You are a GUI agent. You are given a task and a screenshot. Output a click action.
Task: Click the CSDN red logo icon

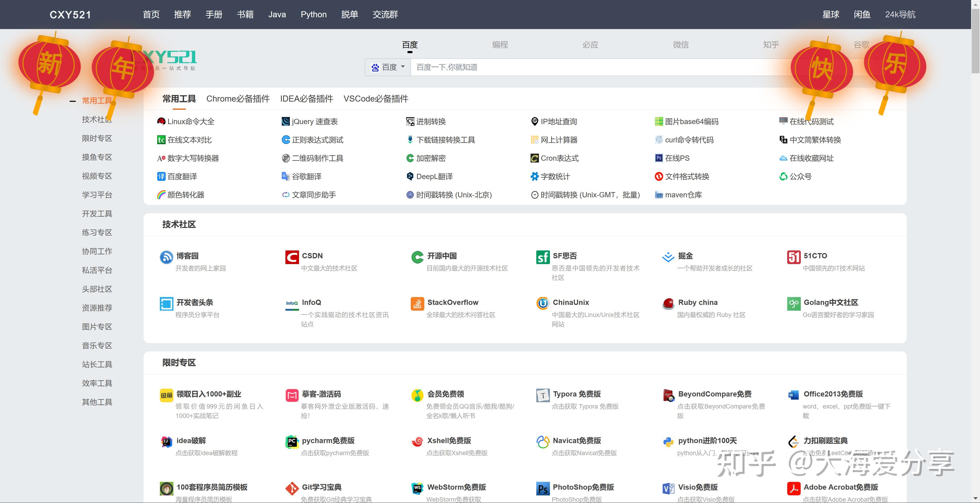click(292, 257)
